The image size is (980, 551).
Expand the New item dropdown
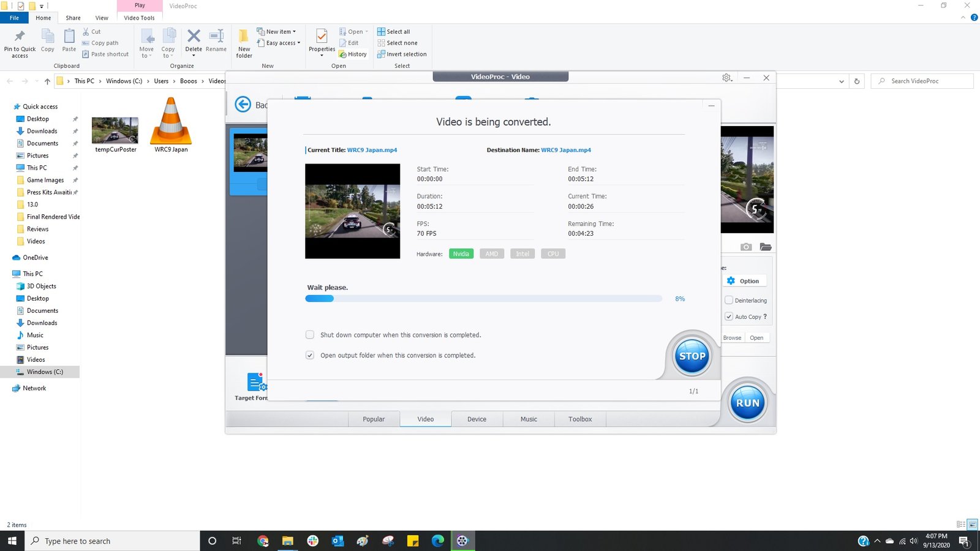coord(281,32)
